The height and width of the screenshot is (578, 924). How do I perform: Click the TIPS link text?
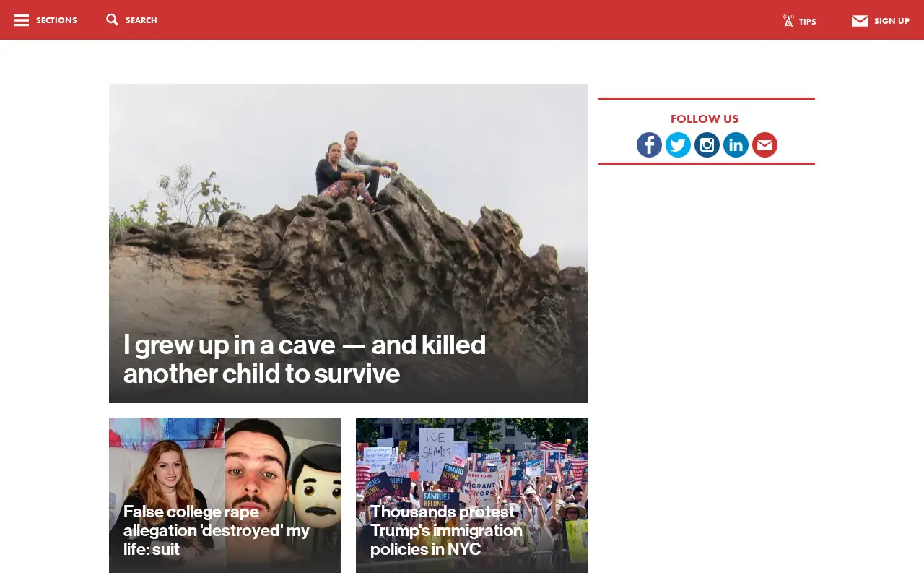click(808, 22)
